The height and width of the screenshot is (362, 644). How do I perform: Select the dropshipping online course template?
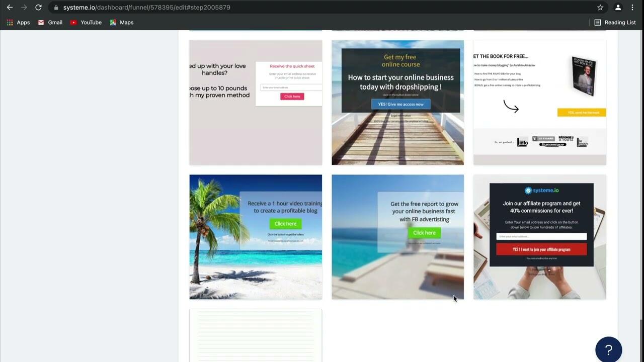click(x=397, y=103)
